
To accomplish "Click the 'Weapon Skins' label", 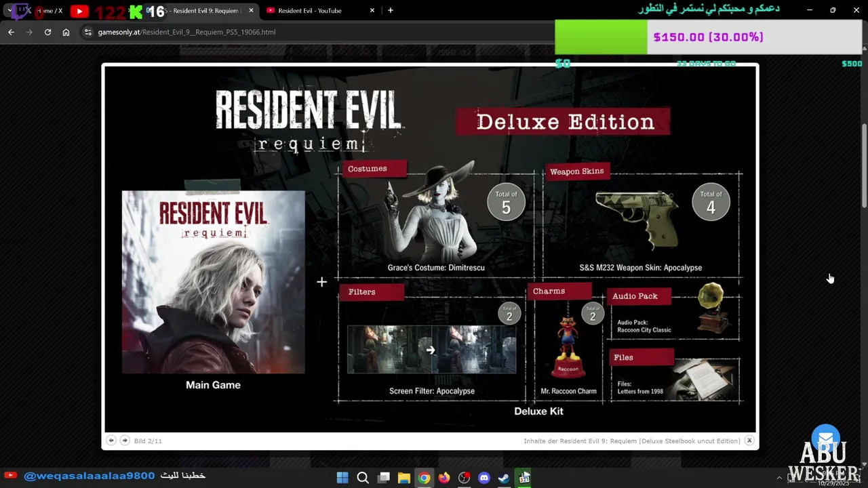I will tap(576, 171).
